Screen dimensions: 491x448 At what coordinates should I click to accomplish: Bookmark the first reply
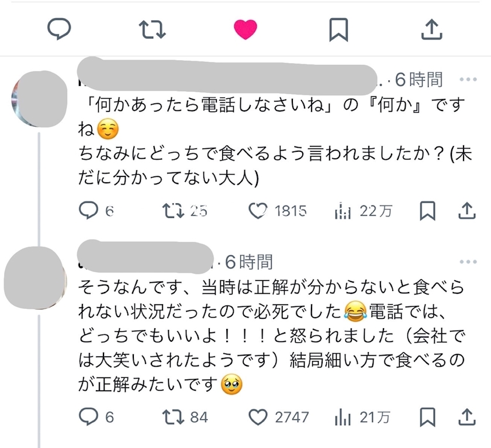click(428, 211)
